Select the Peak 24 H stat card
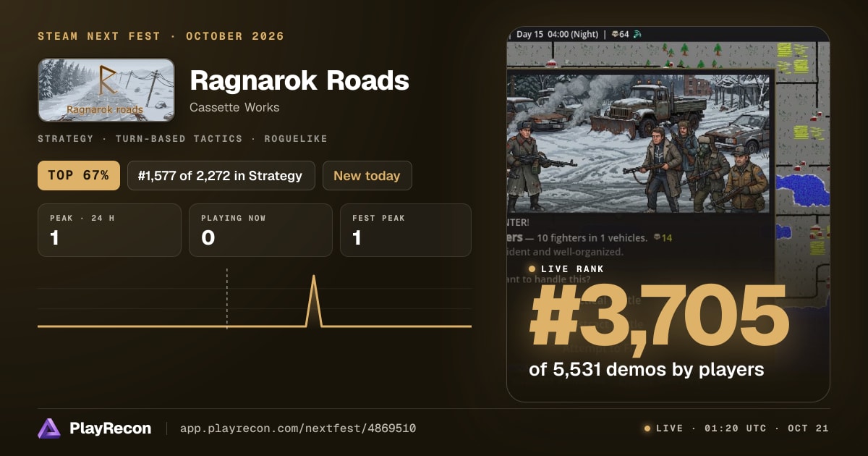The height and width of the screenshot is (456, 868). (x=109, y=230)
